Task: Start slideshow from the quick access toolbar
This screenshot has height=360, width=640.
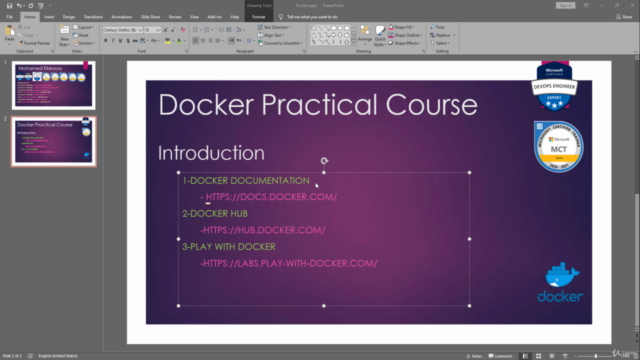Action: pos(40,6)
